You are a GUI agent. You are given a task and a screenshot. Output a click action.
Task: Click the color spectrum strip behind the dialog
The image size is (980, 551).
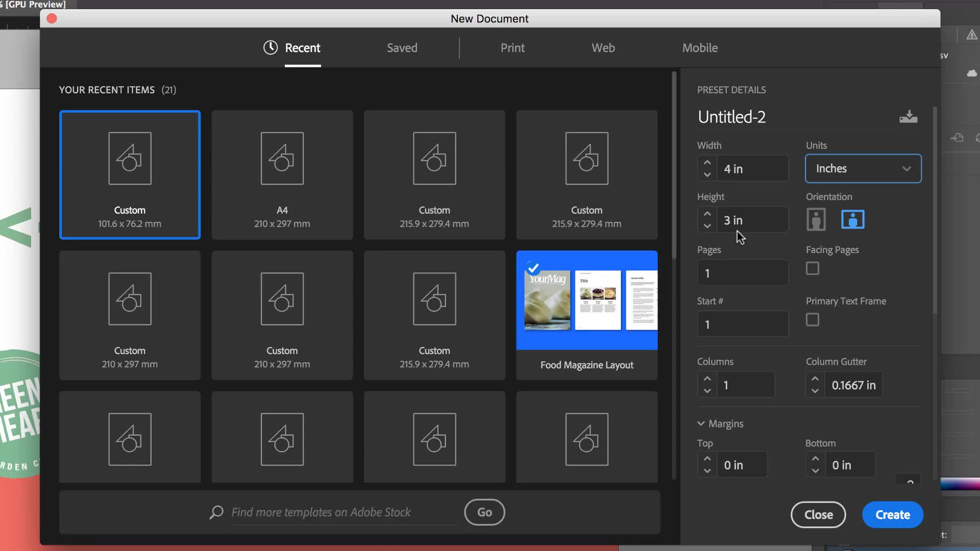960,484
